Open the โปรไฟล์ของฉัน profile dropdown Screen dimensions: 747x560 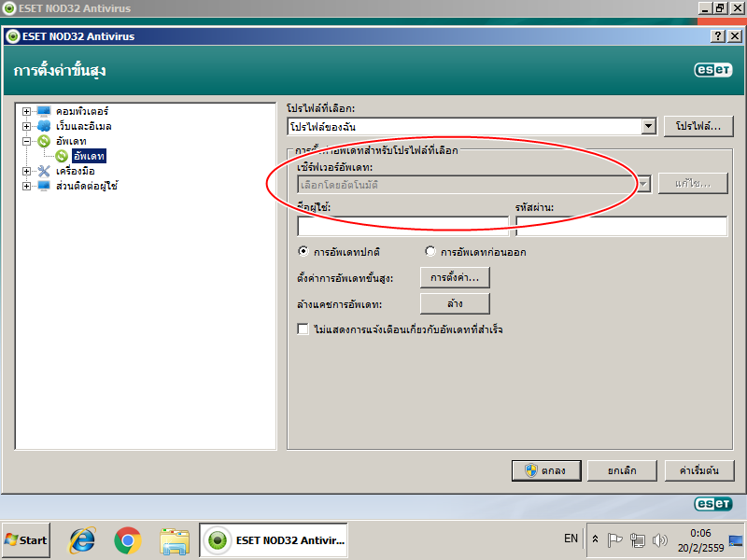coord(648,127)
